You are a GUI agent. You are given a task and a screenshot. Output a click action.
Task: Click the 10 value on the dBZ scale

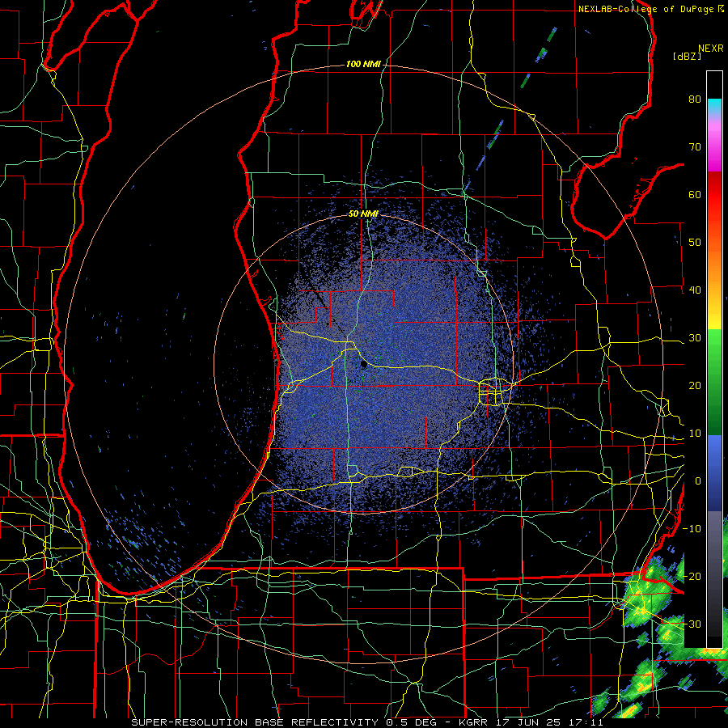click(x=695, y=434)
